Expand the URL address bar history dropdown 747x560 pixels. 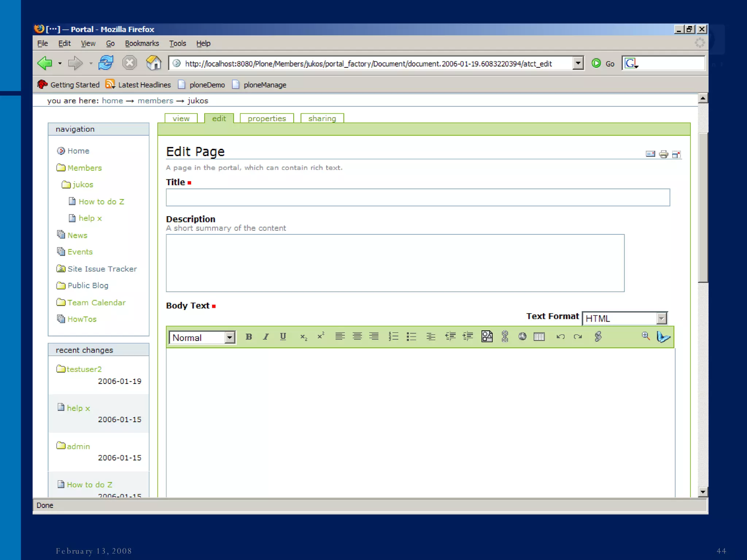(x=578, y=63)
